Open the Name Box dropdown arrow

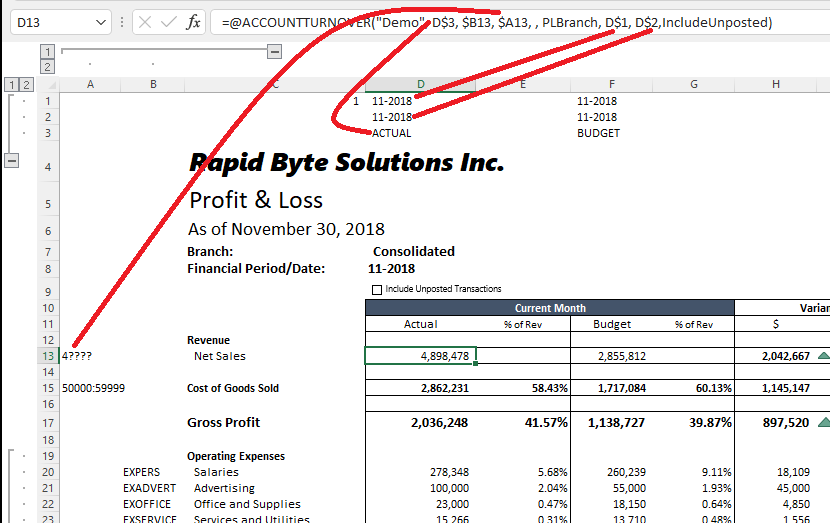click(x=101, y=22)
